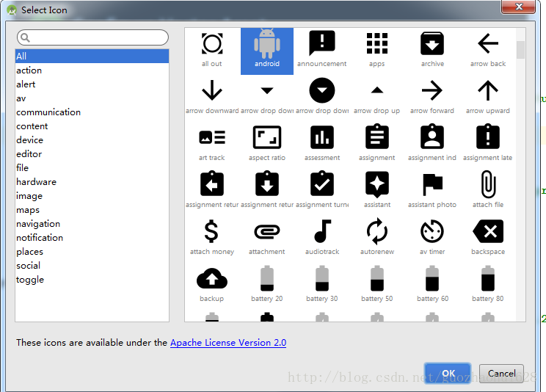Image resolution: width=546 pixels, height=392 pixels.
Task: Show the av category icons
Action: point(92,98)
